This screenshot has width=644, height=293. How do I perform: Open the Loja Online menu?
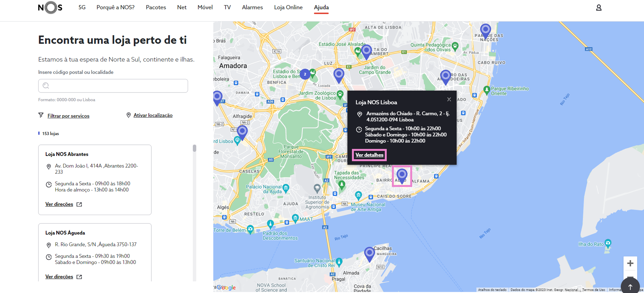pyautogui.click(x=288, y=7)
